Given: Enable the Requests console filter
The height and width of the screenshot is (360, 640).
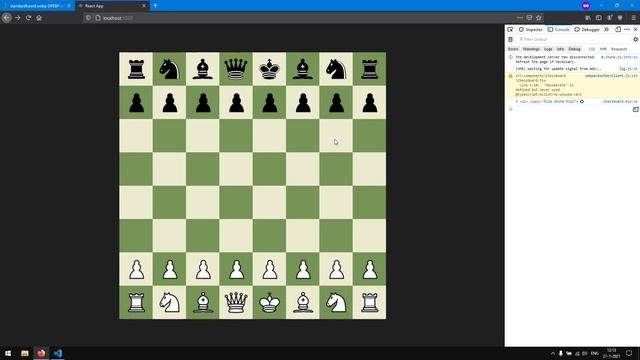Looking at the screenshot, I should (x=619, y=49).
